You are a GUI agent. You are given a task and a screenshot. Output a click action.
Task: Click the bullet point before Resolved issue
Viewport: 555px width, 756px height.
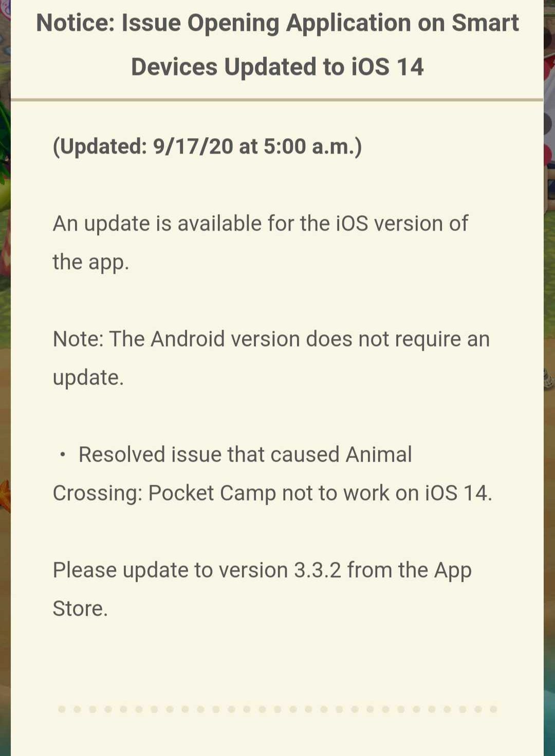click(63, 455)
